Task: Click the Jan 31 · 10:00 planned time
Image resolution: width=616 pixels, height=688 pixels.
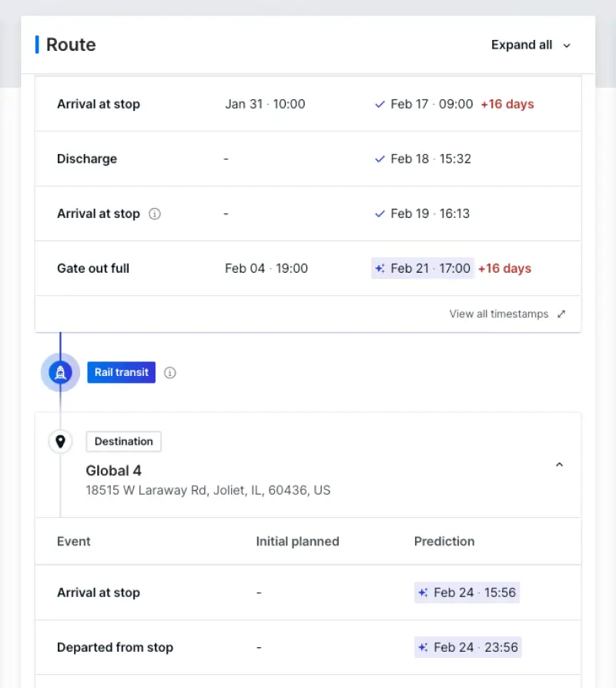Action: click(x=265, y=104)
